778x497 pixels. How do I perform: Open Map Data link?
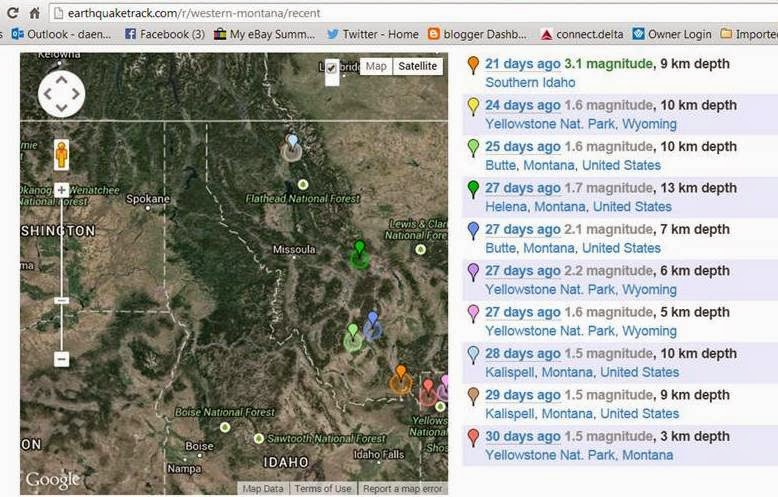263,489
